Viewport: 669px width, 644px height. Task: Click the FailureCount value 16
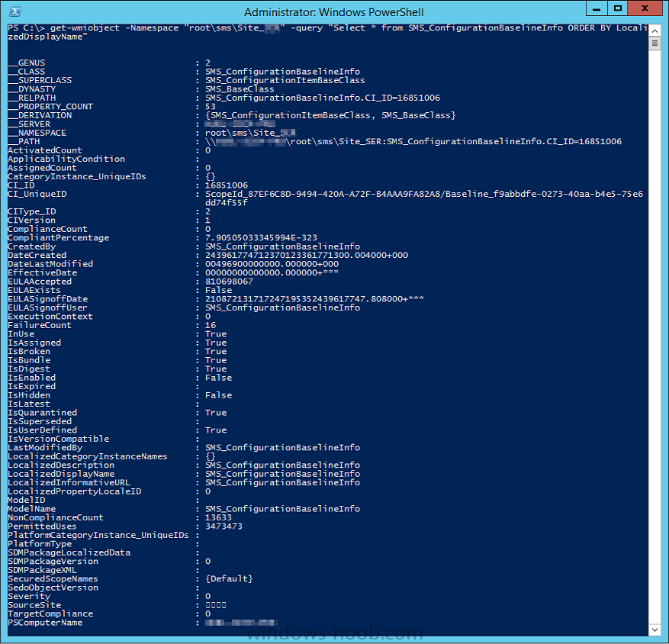(x=211, y=325)
